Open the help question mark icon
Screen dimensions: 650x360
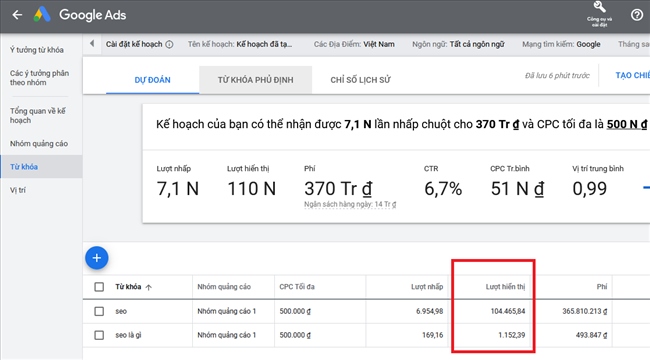[637, 15]
